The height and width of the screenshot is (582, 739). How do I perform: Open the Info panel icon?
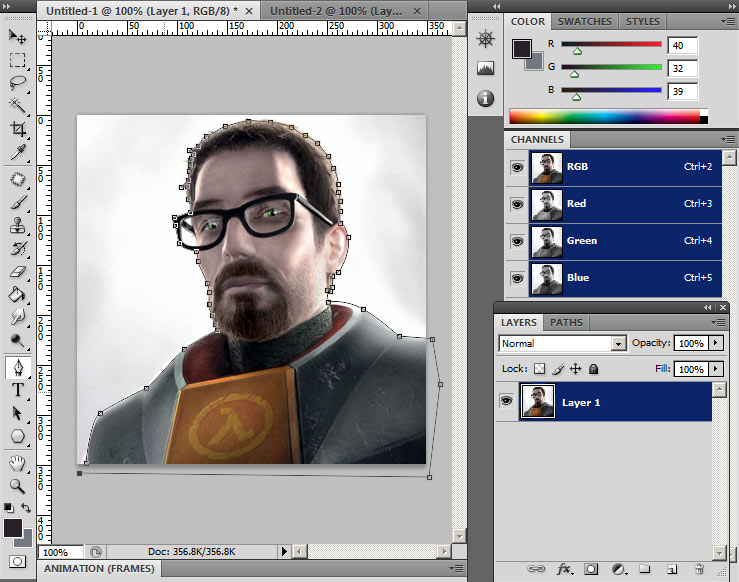485,98
